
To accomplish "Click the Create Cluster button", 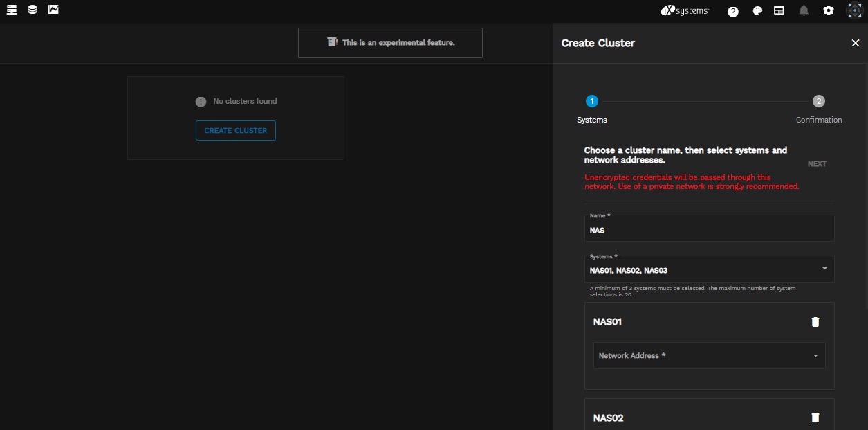I will point(236,131).
